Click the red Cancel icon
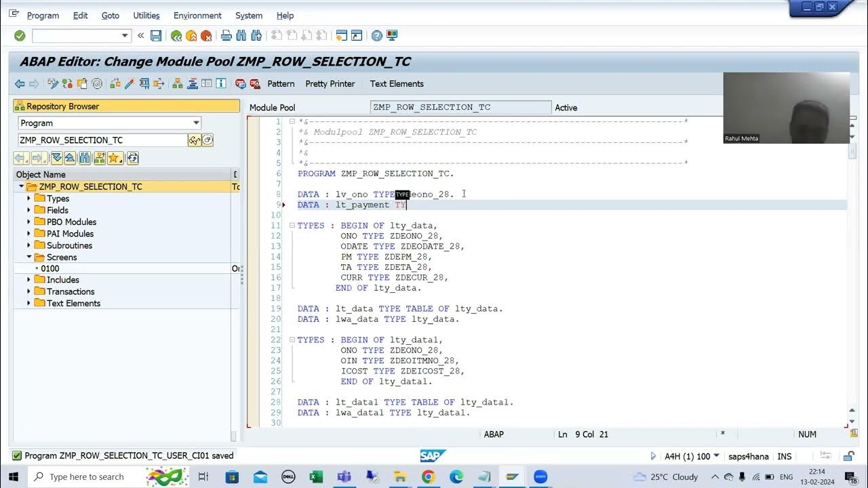Viewport: 868px width, 488px height. 206,35
